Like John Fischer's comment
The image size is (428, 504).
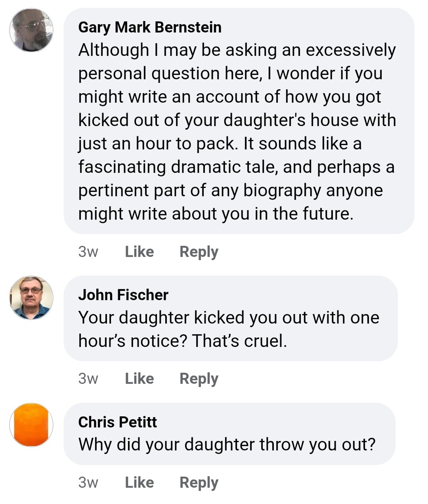coord(139,379)
